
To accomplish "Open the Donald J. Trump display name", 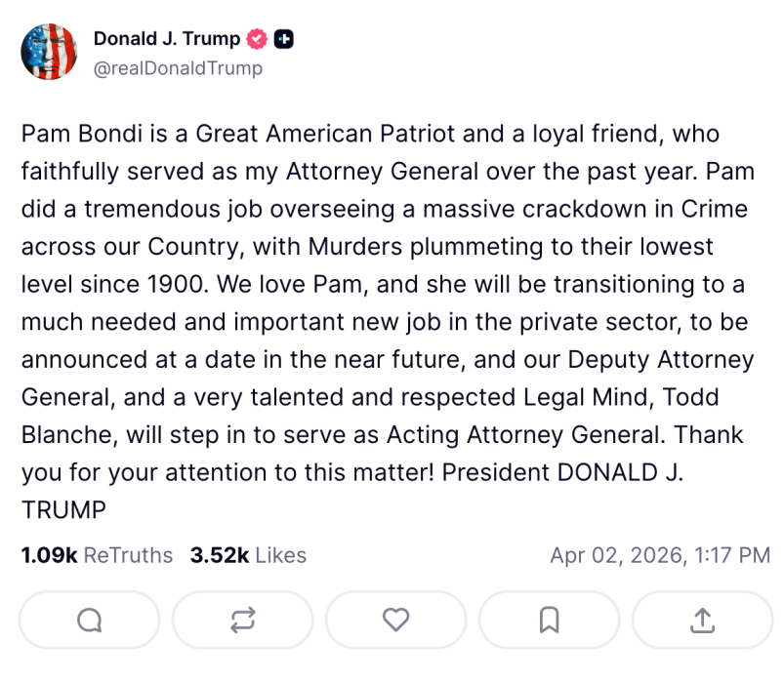I will tap(166, 39).
